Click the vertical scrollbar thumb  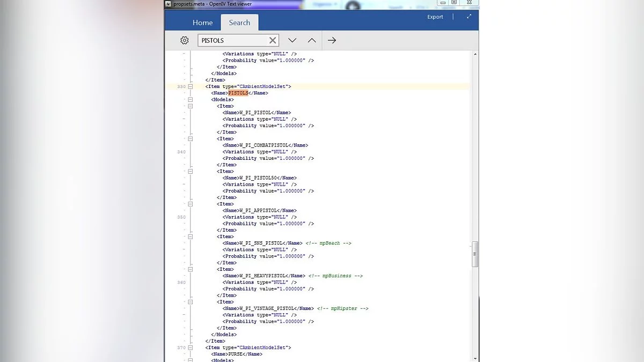[x=475, y=253]
